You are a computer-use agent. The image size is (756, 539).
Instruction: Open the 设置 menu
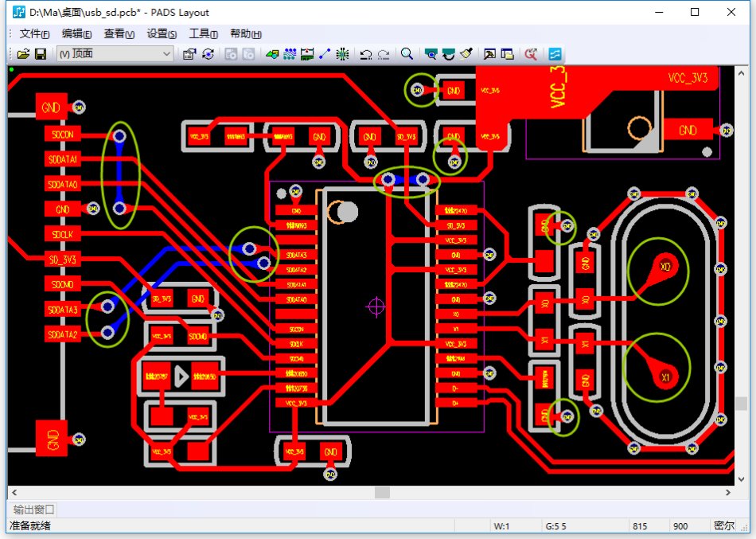pyautogui.click(x=162, y=33)
